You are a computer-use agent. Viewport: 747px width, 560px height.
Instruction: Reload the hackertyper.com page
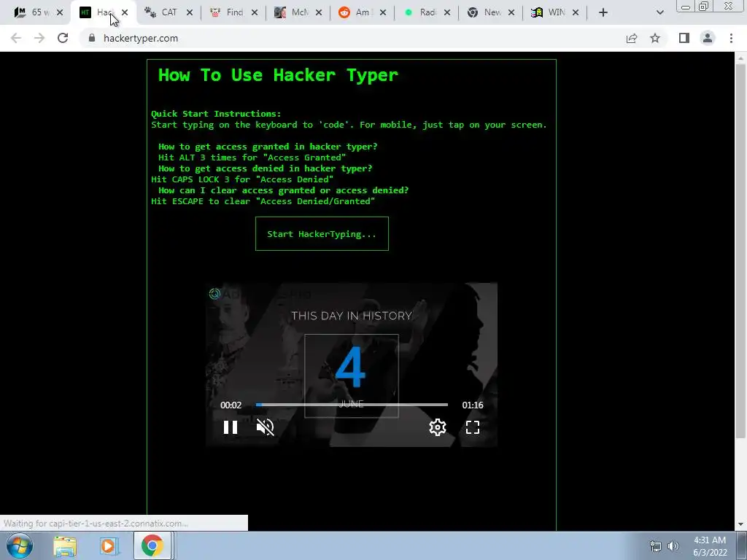pos(63,38)
